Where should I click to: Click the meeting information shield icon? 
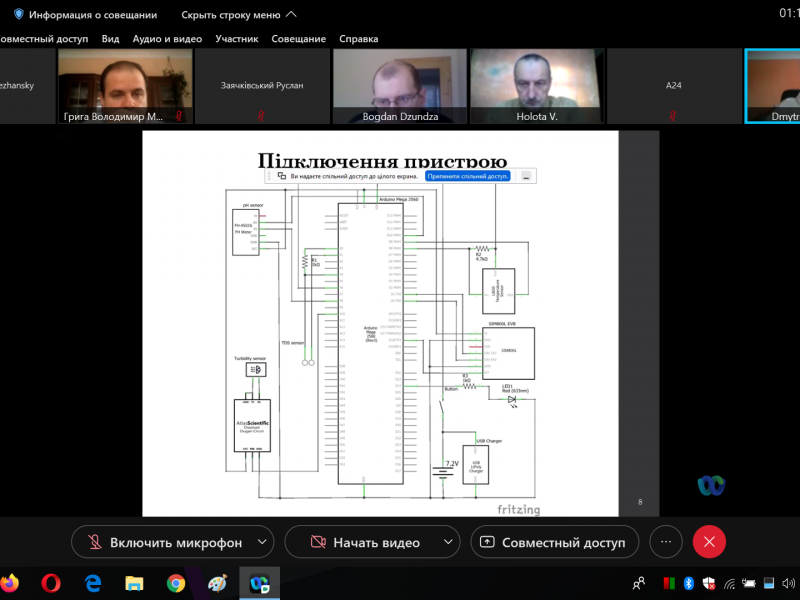(18, 15)
